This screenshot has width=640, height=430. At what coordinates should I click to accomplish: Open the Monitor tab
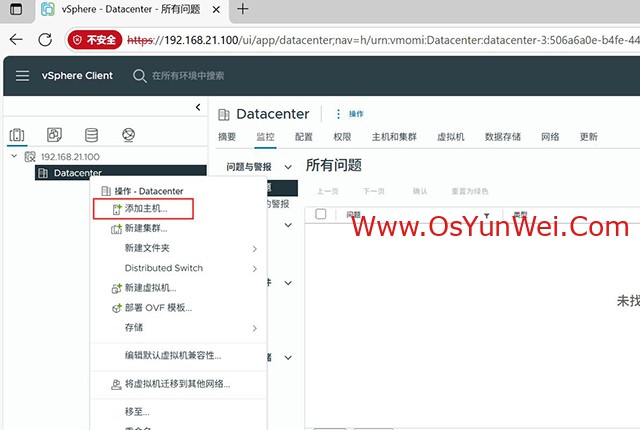(265, 137)
